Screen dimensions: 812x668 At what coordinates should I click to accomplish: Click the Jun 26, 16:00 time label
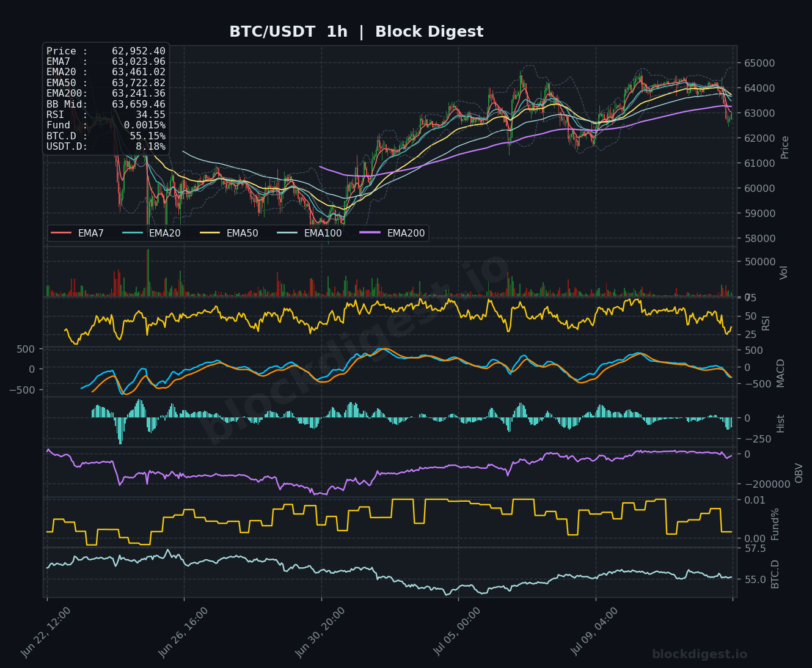point(183,632)
